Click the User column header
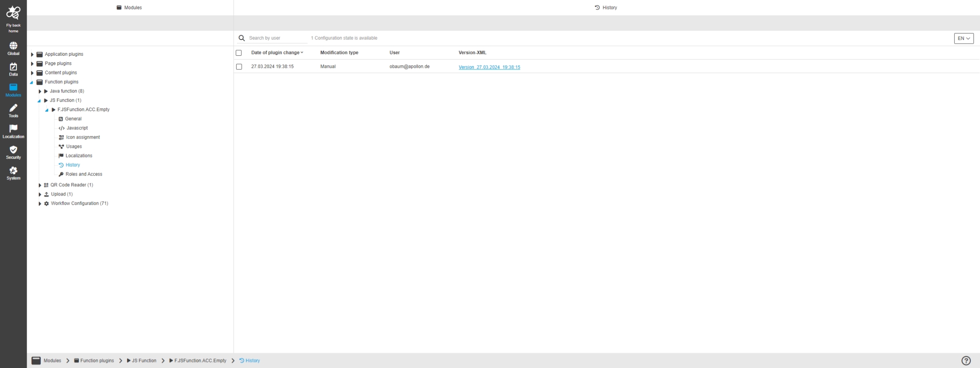 click(x=394, y=53)
